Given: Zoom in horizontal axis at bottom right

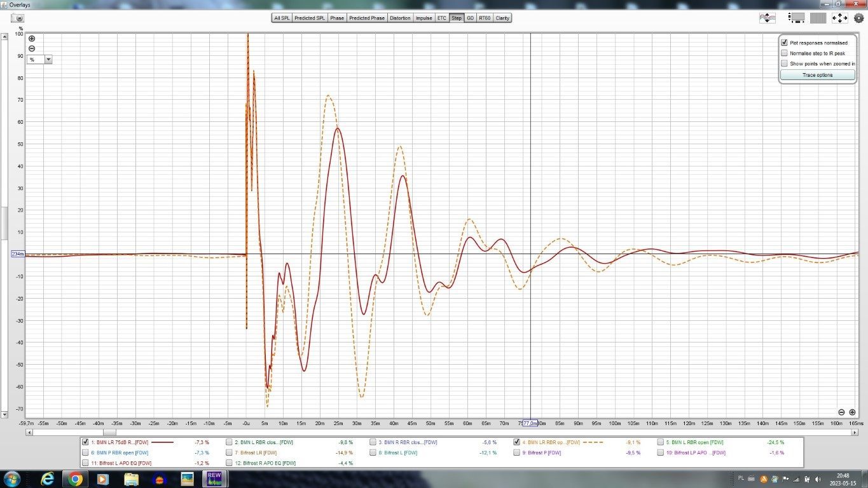Looking at the screenshot, I should (852, 412).
